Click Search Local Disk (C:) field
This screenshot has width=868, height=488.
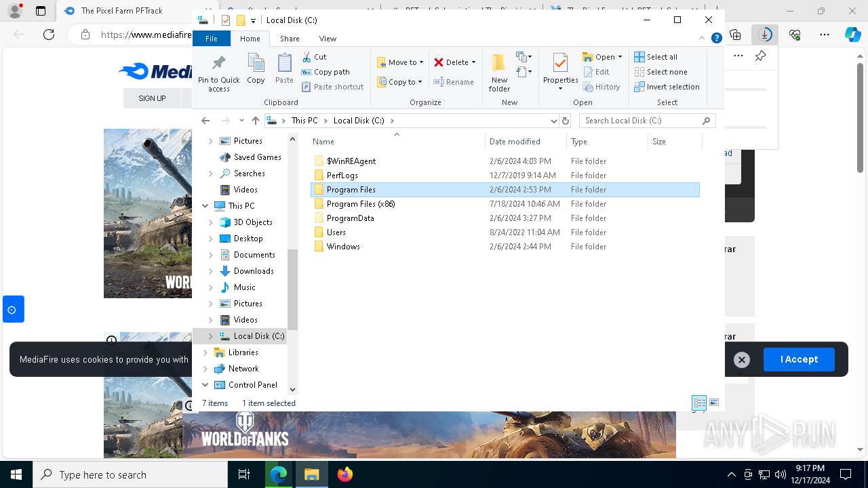pyautogui.click(x=647, y=121)
